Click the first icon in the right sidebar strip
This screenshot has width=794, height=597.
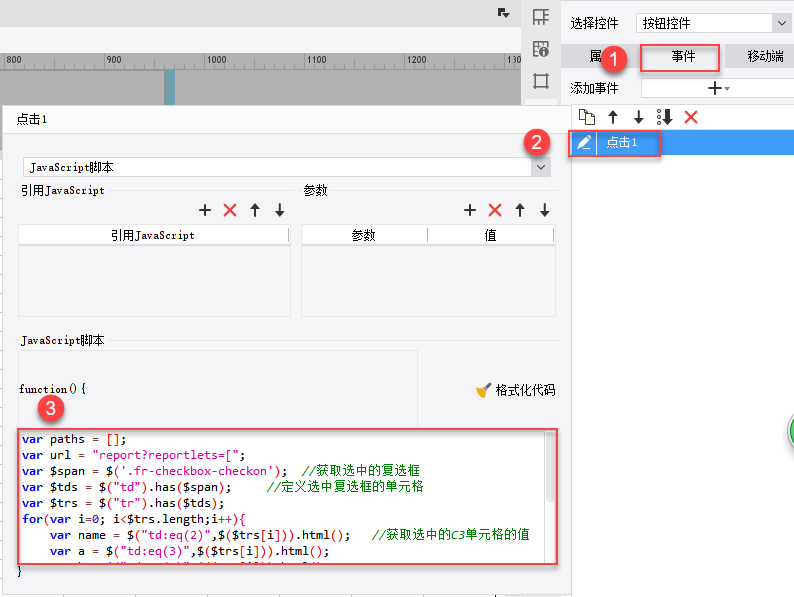pos(541,17)
